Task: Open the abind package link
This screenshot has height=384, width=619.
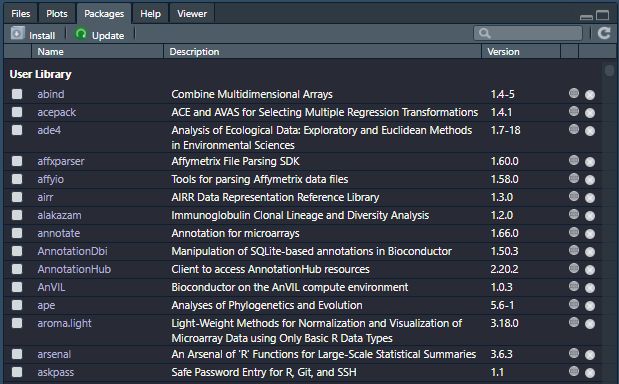Action: point(51,94)
